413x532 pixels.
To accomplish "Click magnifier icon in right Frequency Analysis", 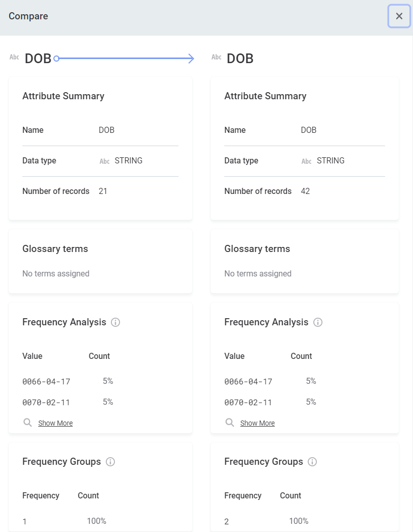I will pyautogui.click(x=230, y=423).
